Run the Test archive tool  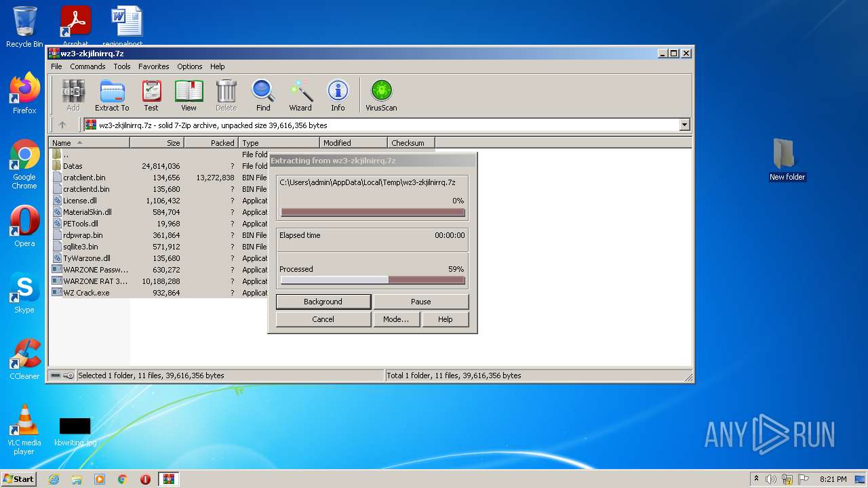click(151, 96)
